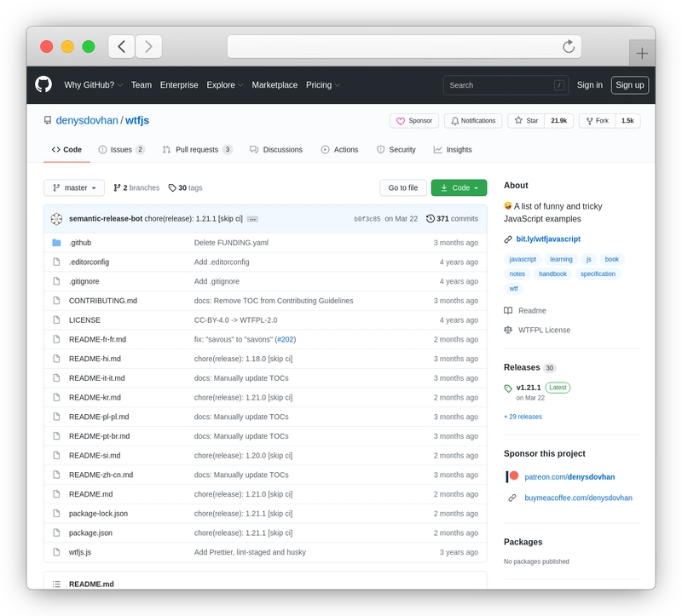Screen dimensions: 682x616
Task: Open the Explore dropdown menu
Action: click(224, 84)
